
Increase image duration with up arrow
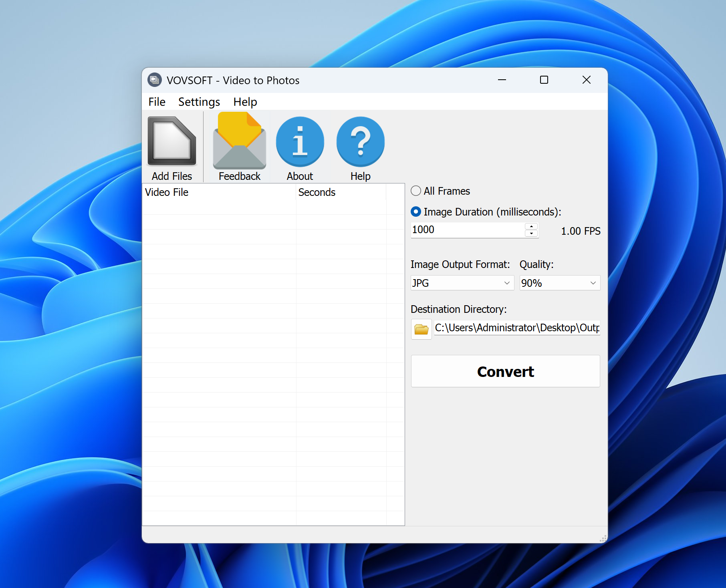[x=531, y=226]
